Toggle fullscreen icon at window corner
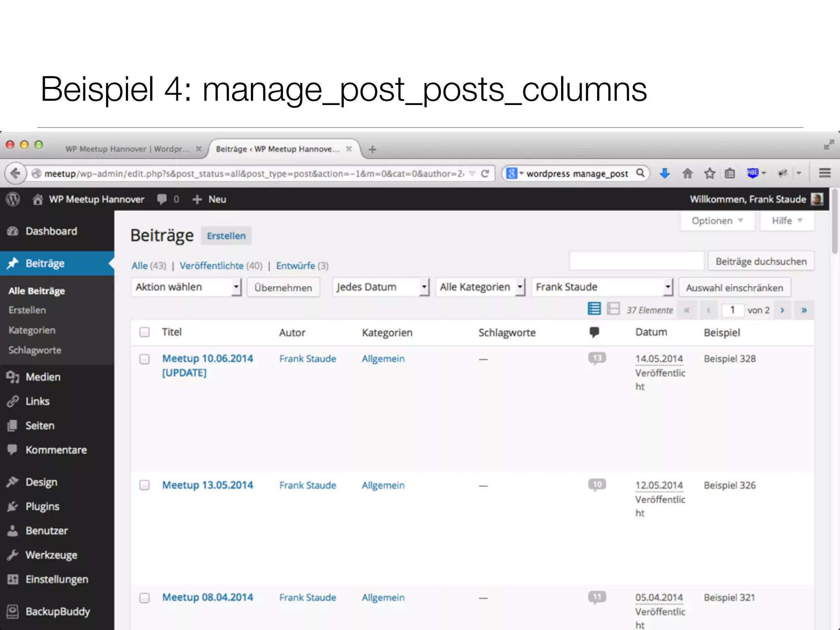Image resolution: width=840 pixels, height=630 pixels. (x=829, y=145)
